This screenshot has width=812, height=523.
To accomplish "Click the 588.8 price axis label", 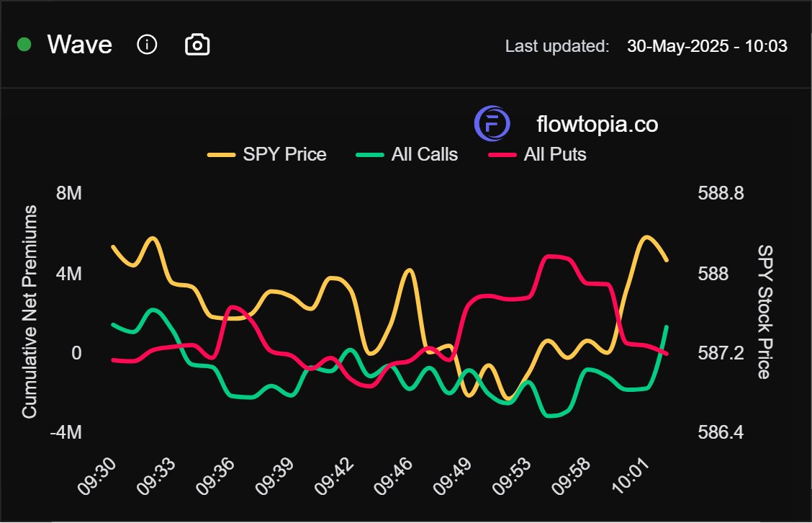I will tap(721, 193).
